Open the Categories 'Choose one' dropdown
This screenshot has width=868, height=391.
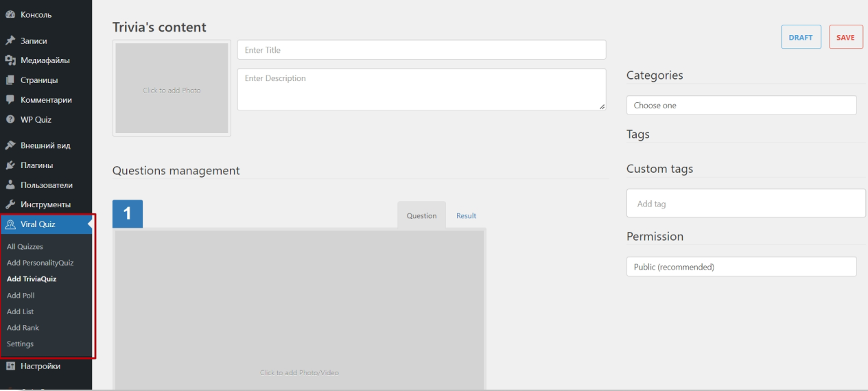(741, 105)
